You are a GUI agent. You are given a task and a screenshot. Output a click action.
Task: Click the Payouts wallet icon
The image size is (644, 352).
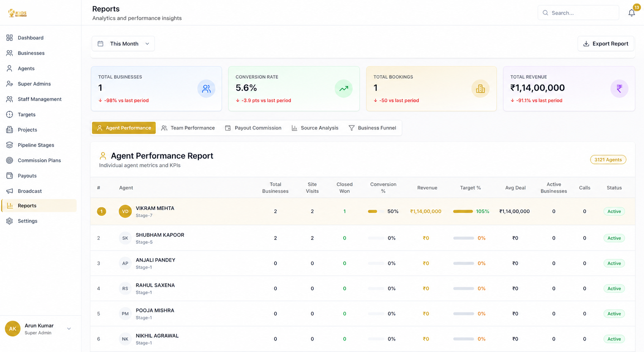coord(9,175)
